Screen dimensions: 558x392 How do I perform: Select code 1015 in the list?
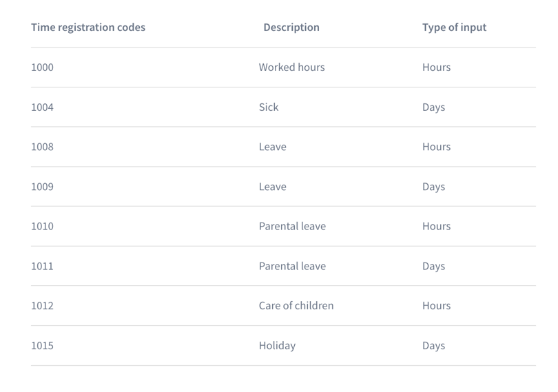42,346
